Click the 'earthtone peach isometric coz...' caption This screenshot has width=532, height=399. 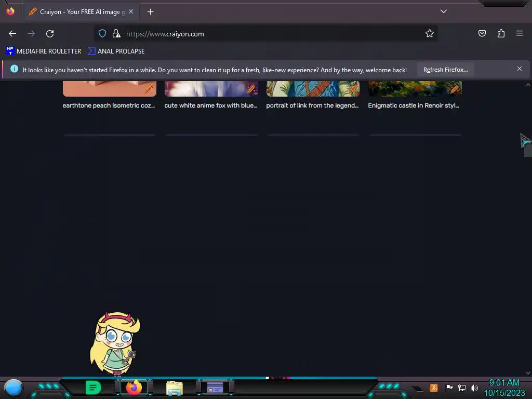coord(109,105)
